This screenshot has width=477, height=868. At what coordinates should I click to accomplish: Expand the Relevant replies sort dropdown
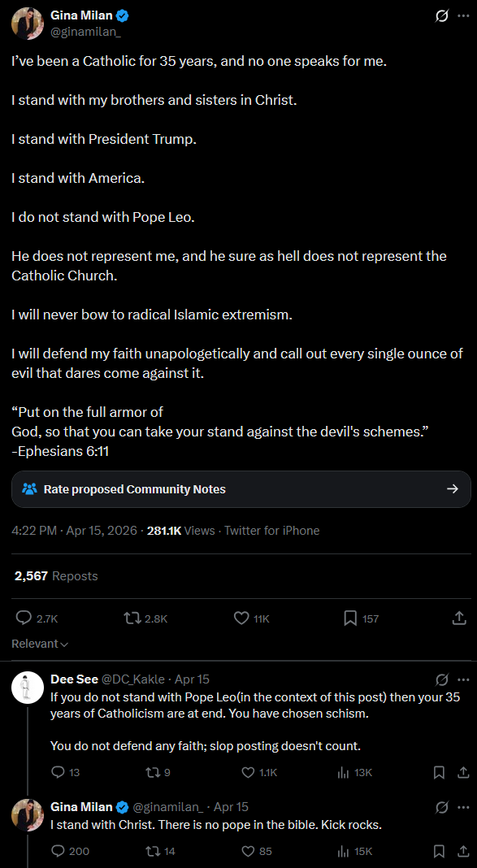40,644
